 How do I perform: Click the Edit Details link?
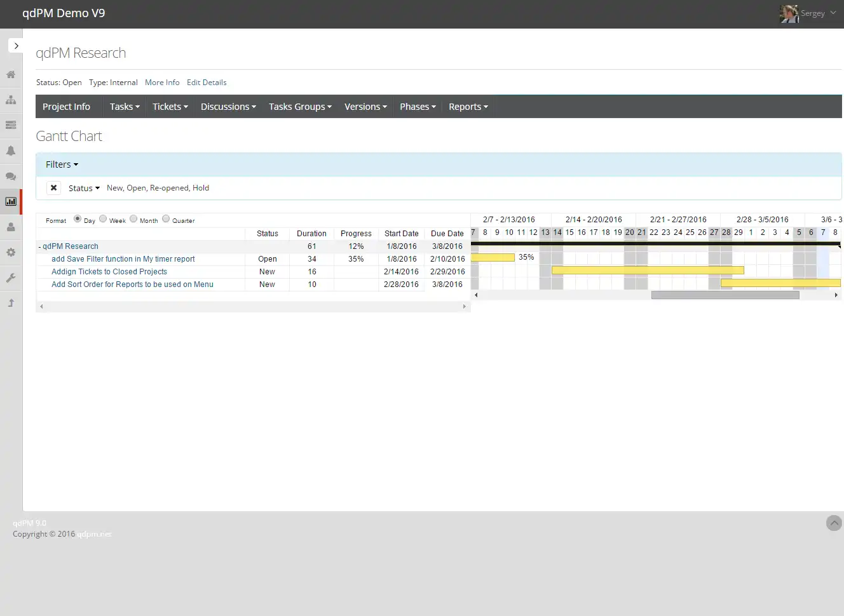[x=207, y=83]
